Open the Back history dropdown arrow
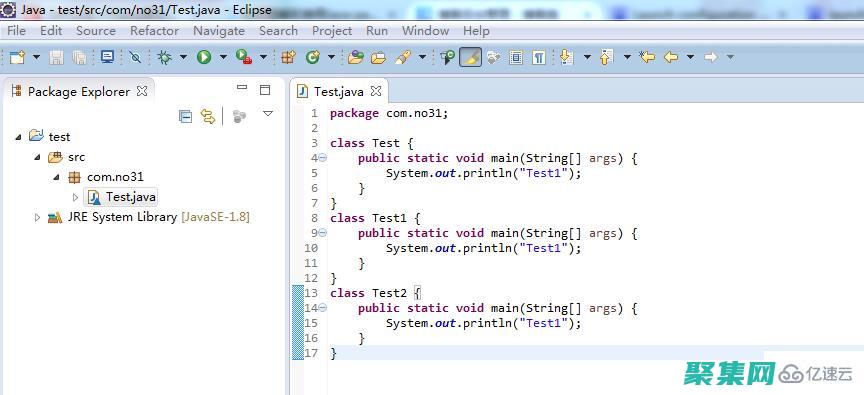Viewport: 864px width, 395px height. tap(690, 57)
